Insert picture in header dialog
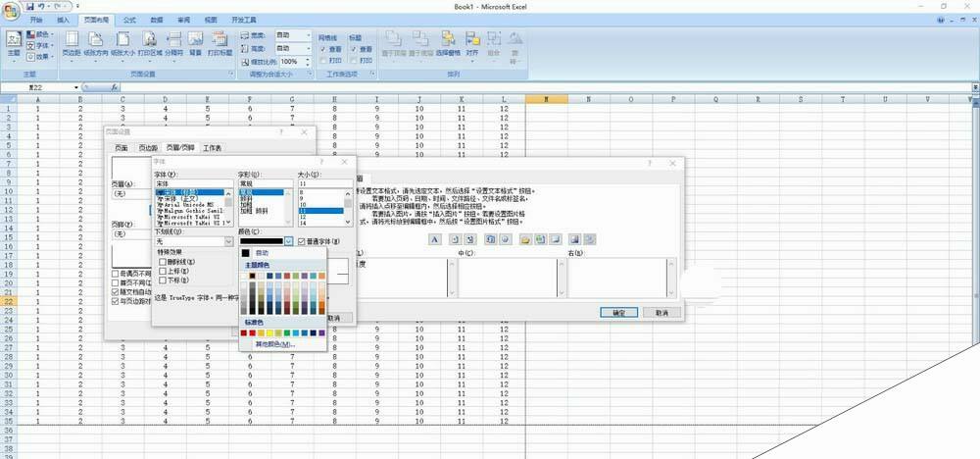 coord(575,239)
